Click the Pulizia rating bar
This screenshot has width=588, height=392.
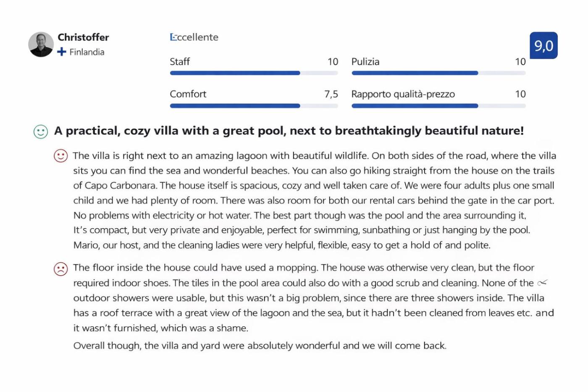(x=438, y=73)
